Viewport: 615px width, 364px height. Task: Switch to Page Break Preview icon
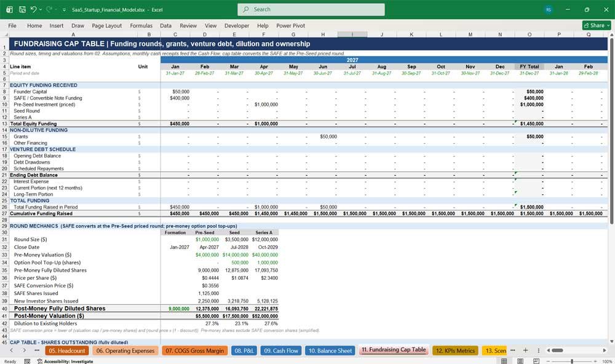536,361
